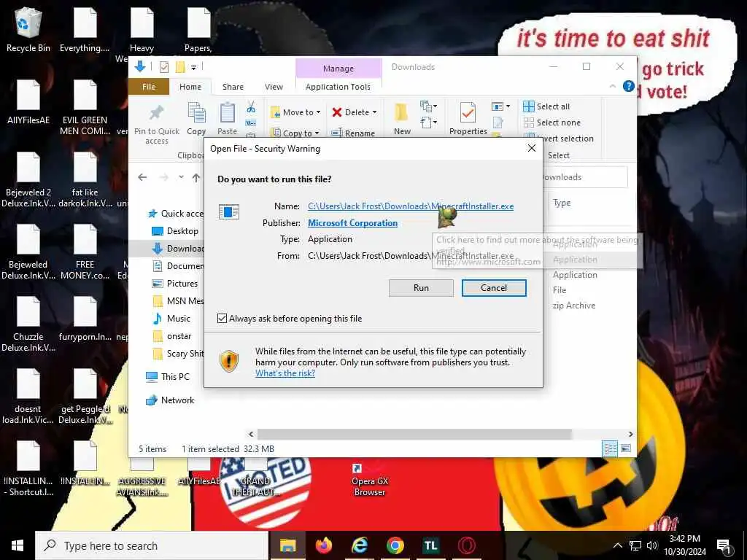Screen dimensions: 747x560
Task: Click the Explorer Back navigation arrow
Action: click(142, 177)
